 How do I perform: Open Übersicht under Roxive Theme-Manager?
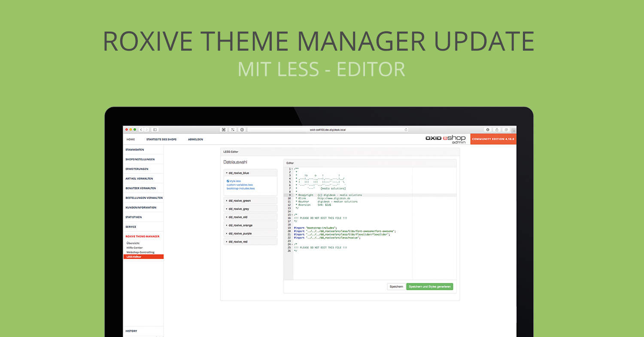click(133, 243)
